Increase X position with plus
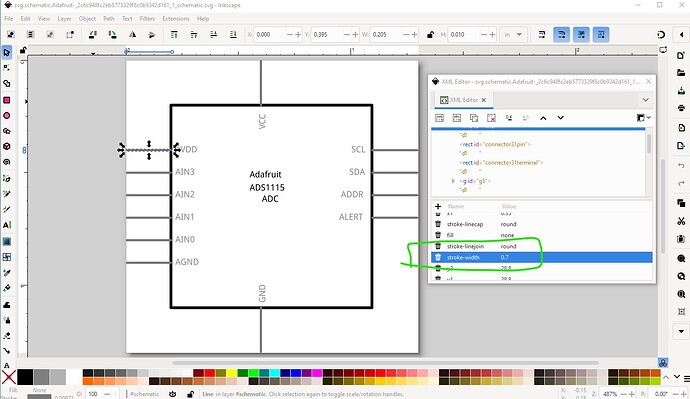 (x=298, y=35)
